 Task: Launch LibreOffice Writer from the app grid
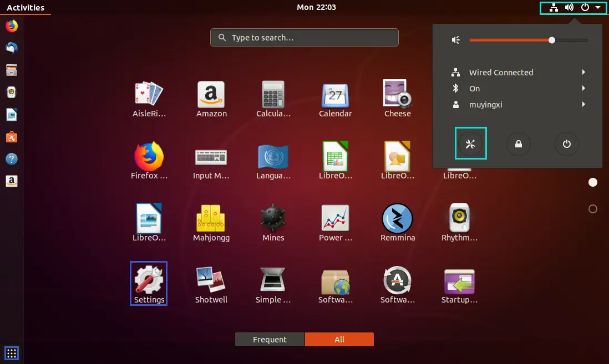[149, 223]
